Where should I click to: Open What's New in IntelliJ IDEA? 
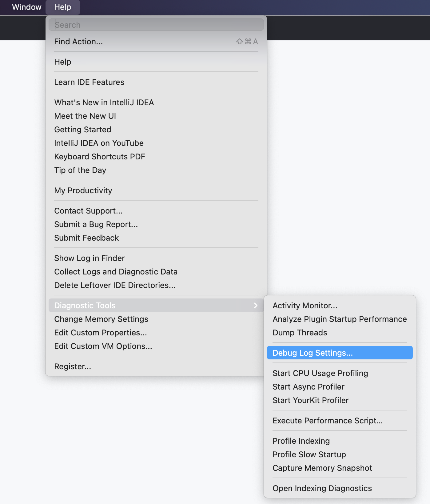tap(104, 102)
